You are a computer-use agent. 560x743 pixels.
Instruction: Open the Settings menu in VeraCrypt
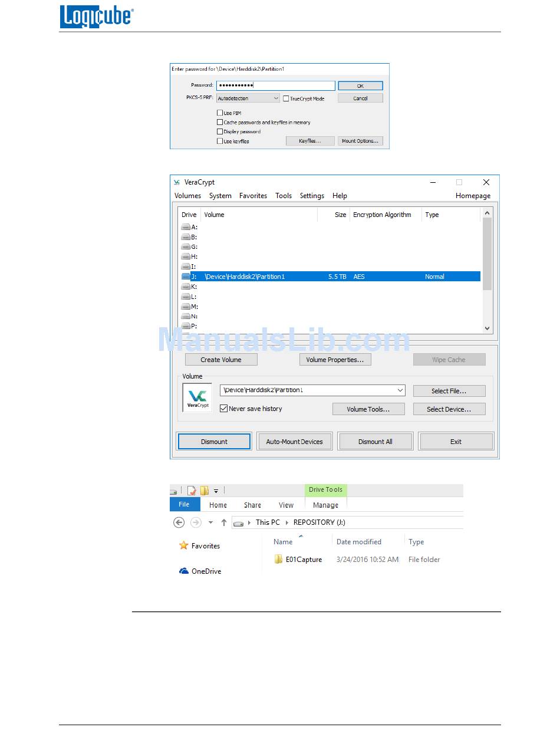312,196
